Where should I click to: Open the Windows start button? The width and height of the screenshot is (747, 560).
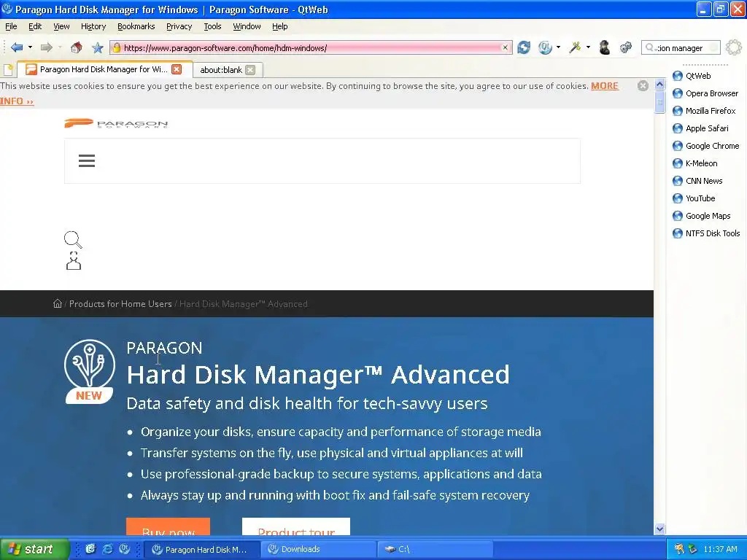pyautogui.click(x=35, y=549)
